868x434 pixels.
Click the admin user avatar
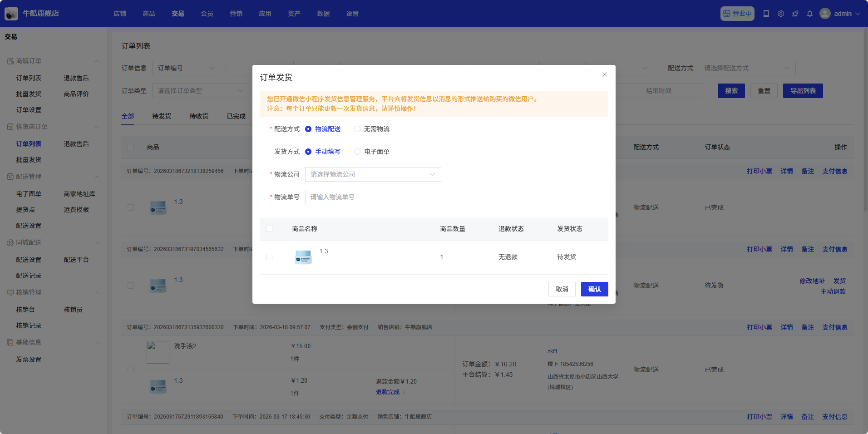click(x=825, y=14)
